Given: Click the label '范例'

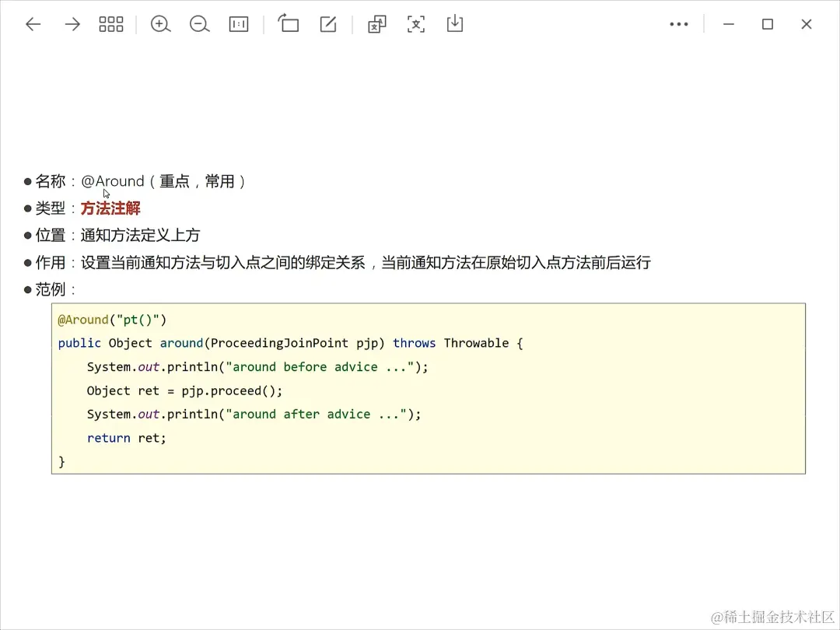Looking at the screenshot, I should pos(50,290).
